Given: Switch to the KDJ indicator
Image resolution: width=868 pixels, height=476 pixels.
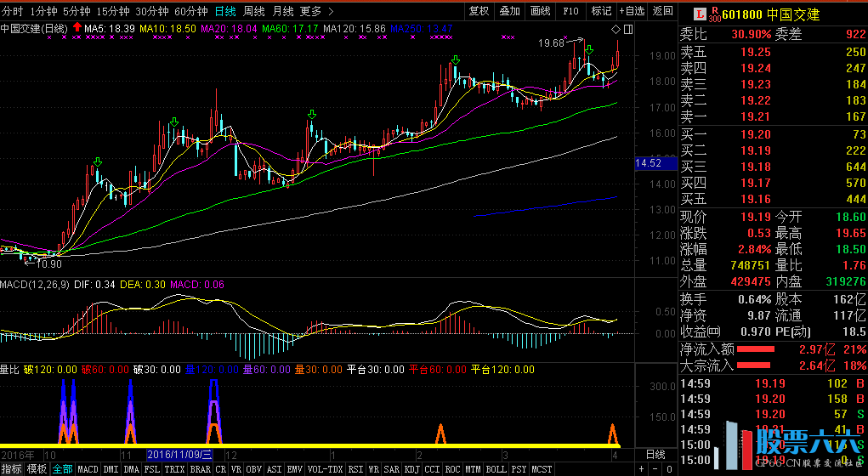Looking at the screenshot, I should point(412,469).
